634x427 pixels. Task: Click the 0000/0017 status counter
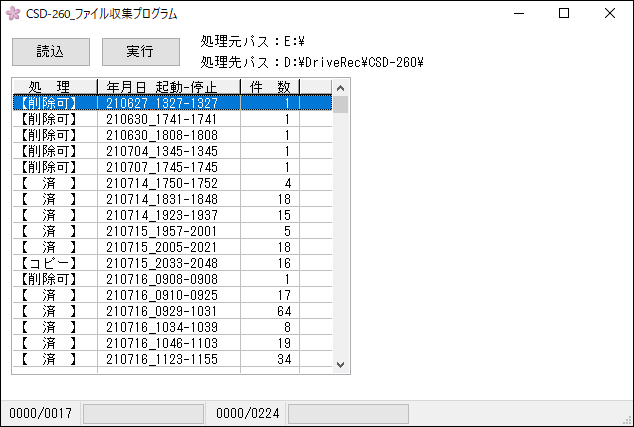point(40,413)
